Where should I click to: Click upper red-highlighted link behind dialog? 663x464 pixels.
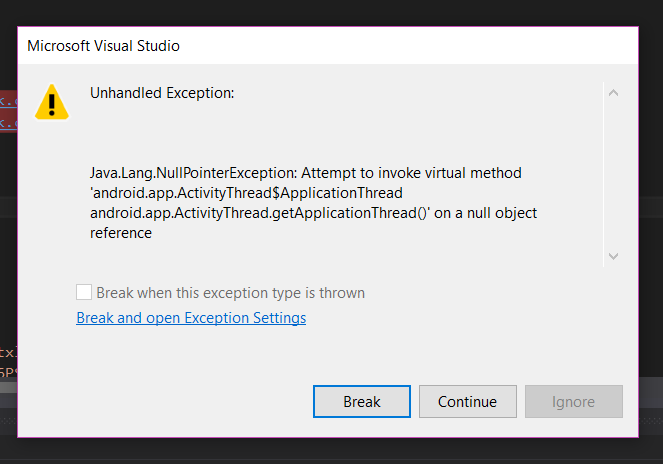click(8, 101)
